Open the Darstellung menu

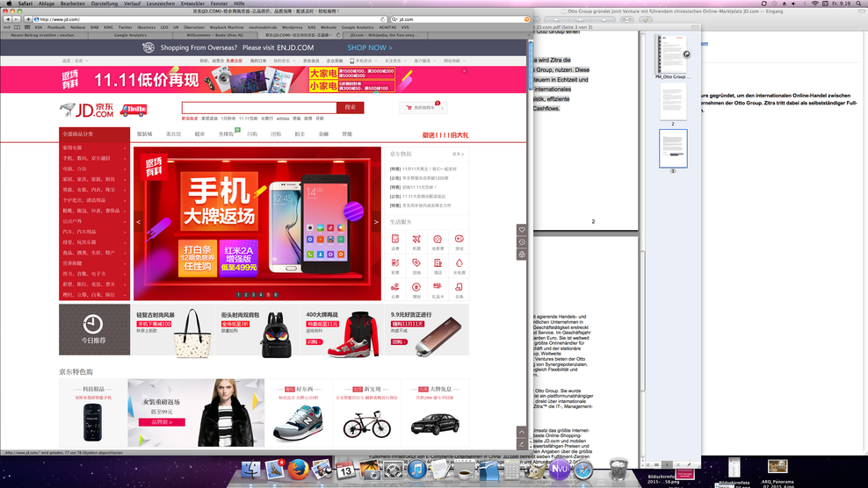click(104, 4)
